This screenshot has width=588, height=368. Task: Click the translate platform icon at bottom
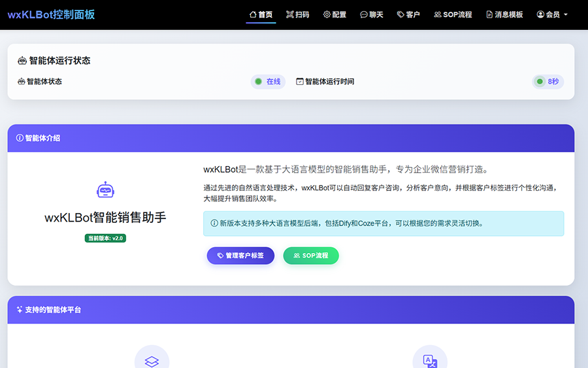click(430, 361)
